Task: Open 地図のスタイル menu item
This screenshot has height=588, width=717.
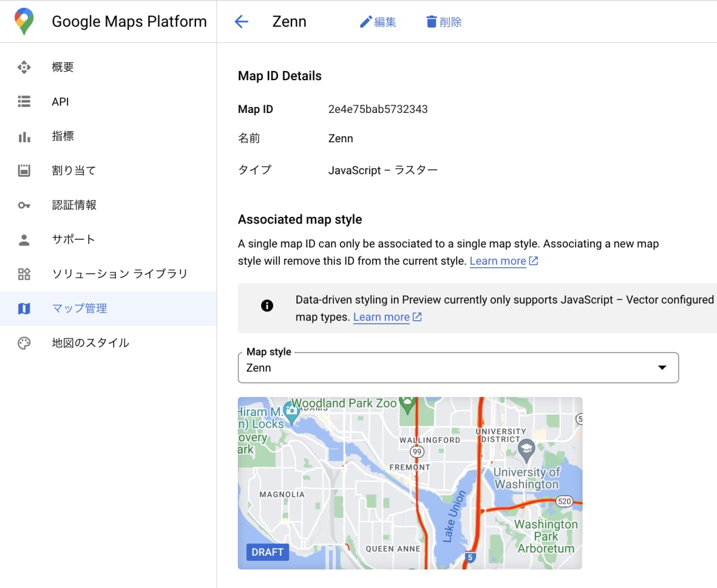Action: [108, 343]
